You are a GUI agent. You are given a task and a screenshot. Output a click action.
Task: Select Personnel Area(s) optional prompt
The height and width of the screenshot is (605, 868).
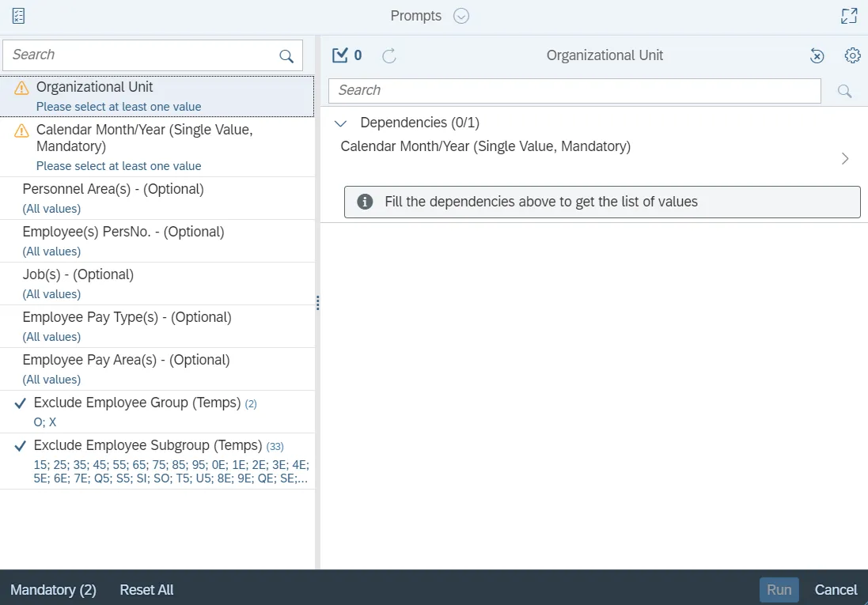pyautogui.click(x=113, y=190)
